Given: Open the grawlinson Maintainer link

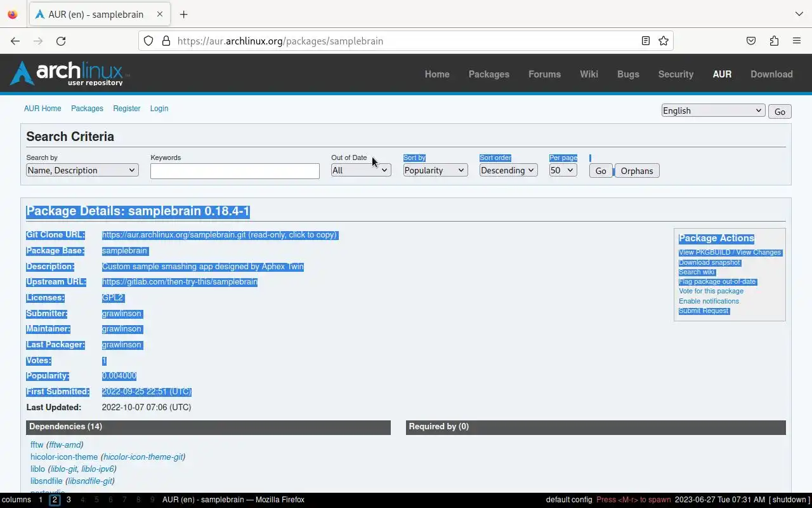Looking at the screenshot, I should click(122, 329).
